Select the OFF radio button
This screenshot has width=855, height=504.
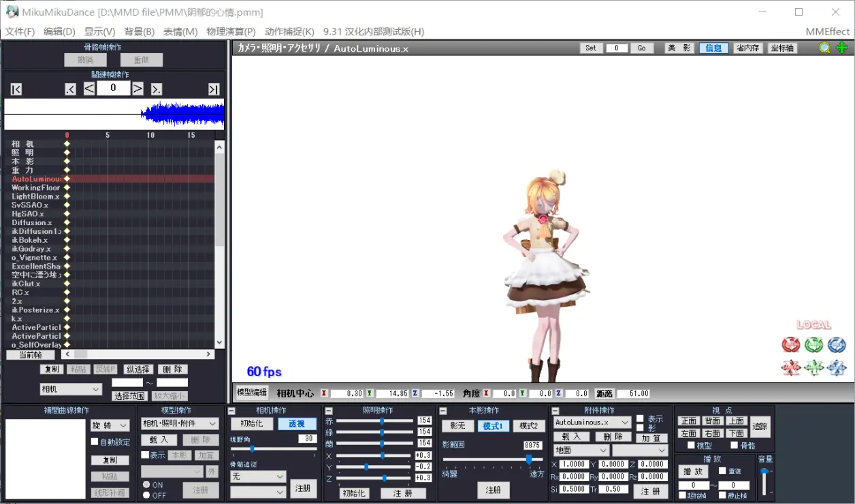[146, 494]
